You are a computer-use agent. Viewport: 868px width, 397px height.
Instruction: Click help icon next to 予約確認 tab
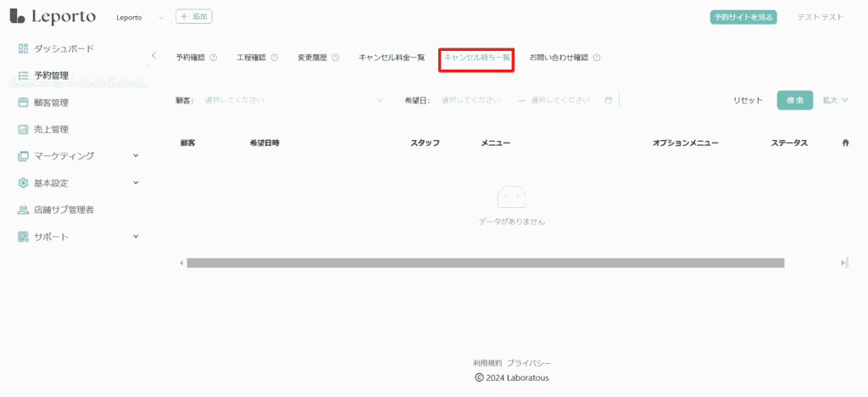tap(213, 58)
